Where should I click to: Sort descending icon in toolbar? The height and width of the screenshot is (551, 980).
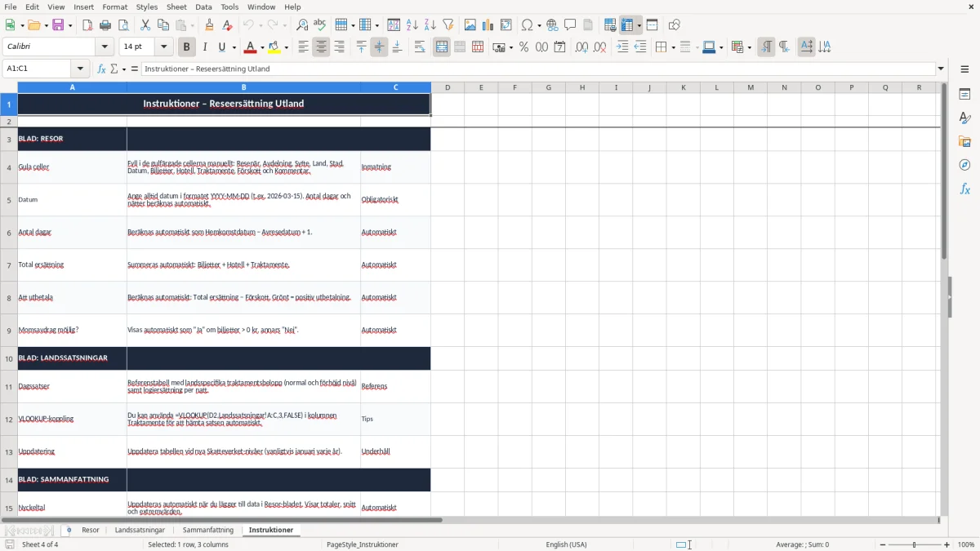coord(430,25)
